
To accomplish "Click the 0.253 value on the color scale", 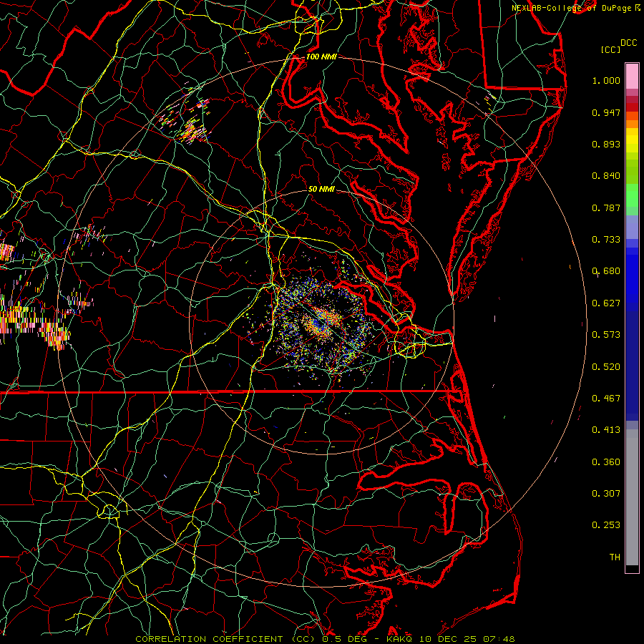I will (606, 525).
